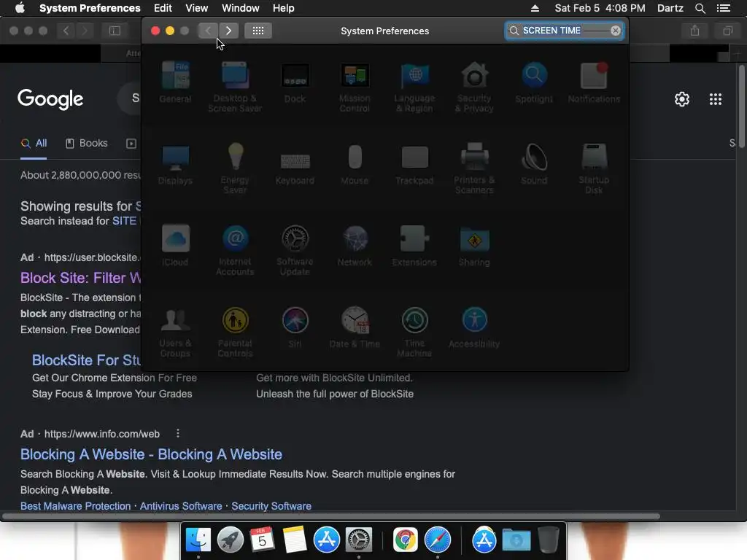Open Internet Accounts preferences
This screenshot has height=560, width=747.
235,250
